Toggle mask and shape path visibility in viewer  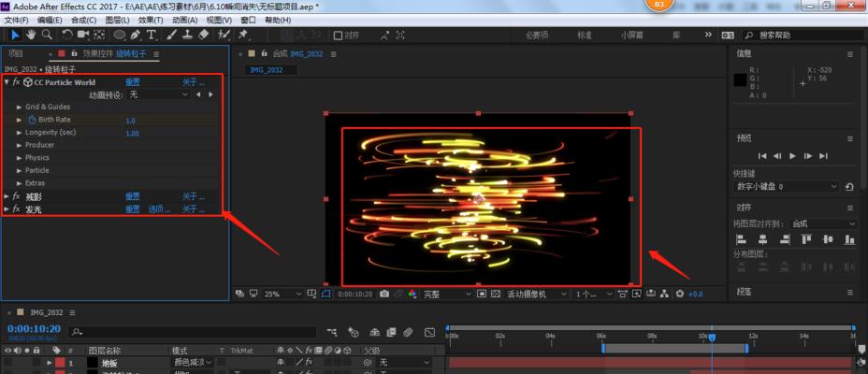326,294
